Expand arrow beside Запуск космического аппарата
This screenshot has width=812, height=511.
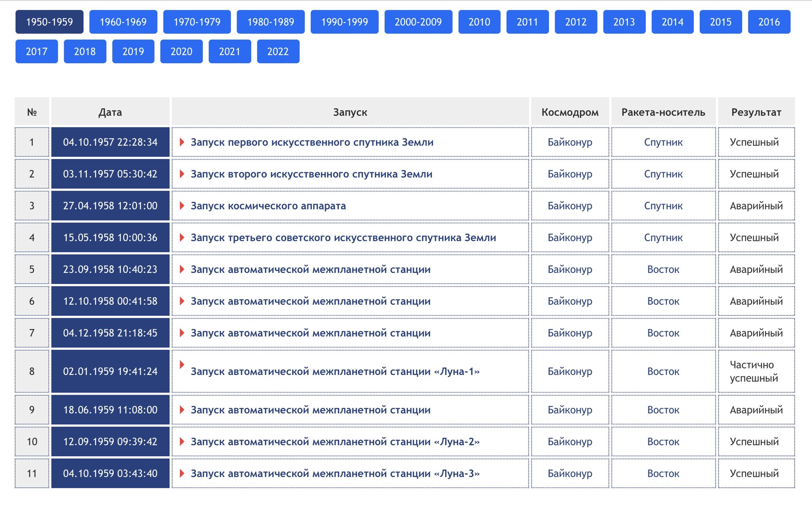[x=182, y=206]
